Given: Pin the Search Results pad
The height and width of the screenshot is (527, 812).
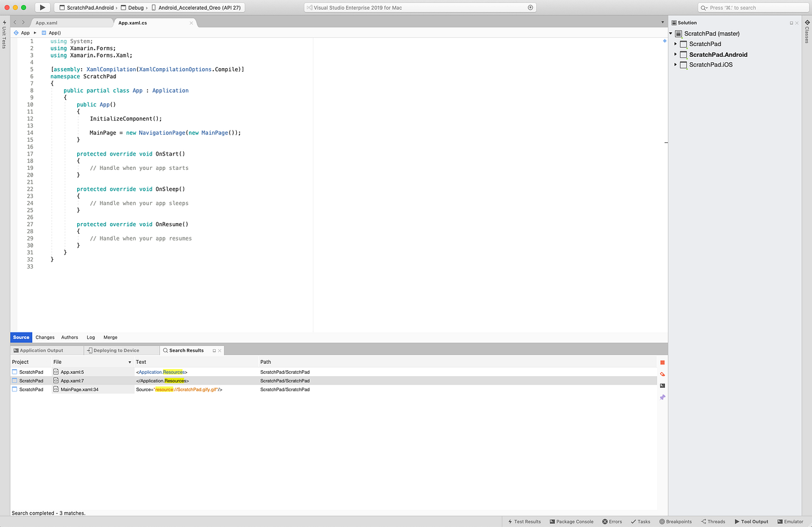Looking at the screenshot, I should tap(662, 397).
